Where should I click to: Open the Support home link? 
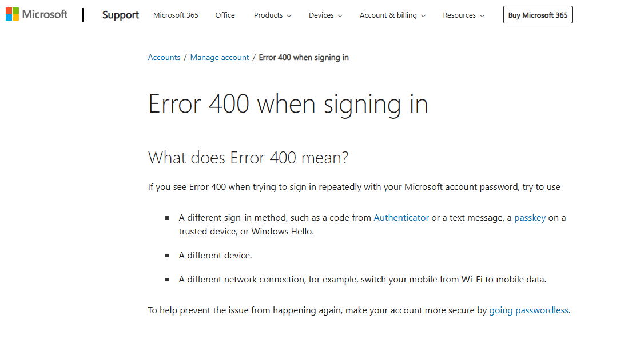click(120, 15)
